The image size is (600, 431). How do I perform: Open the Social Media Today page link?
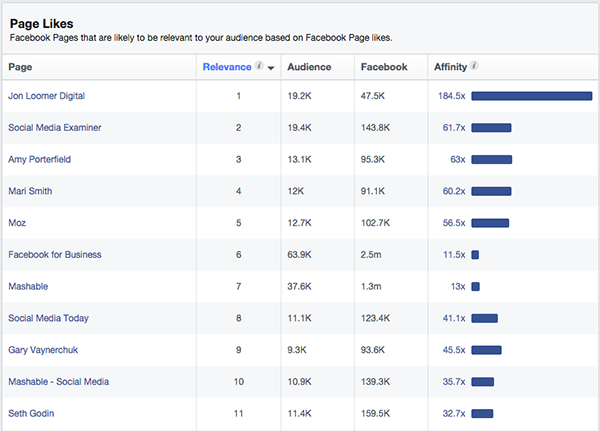[x=48, y=318]
